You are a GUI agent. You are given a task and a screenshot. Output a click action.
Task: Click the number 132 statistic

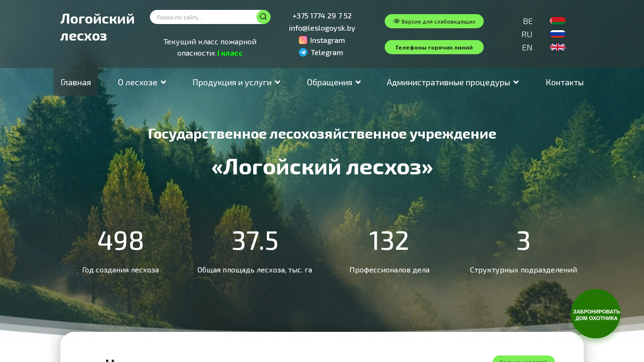(x=389, y=241)
